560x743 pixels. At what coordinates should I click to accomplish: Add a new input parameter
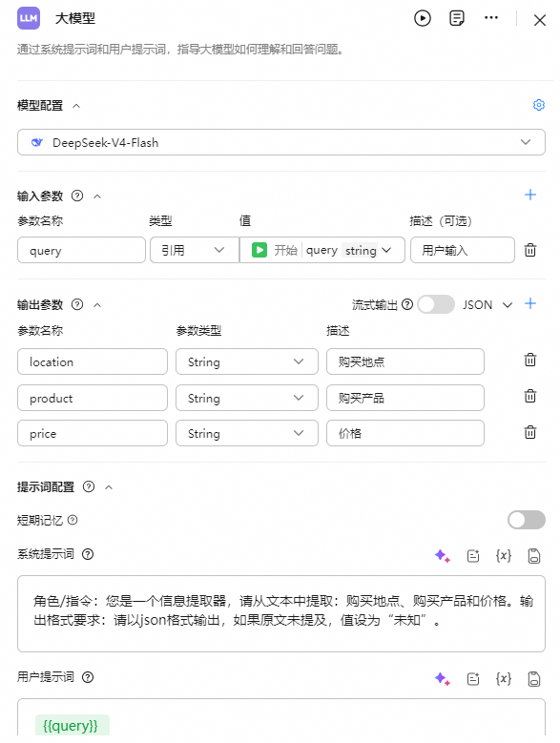point(530,195)
